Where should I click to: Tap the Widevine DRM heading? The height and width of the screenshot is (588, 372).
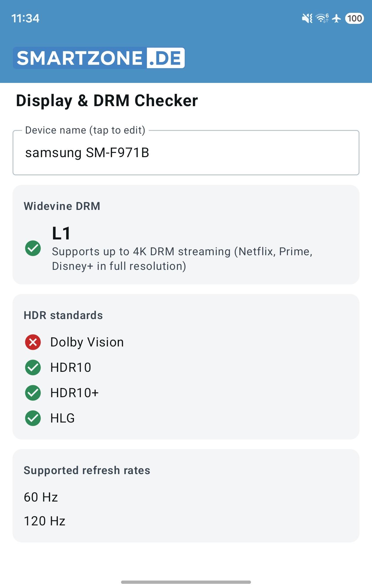coord(62,206)
